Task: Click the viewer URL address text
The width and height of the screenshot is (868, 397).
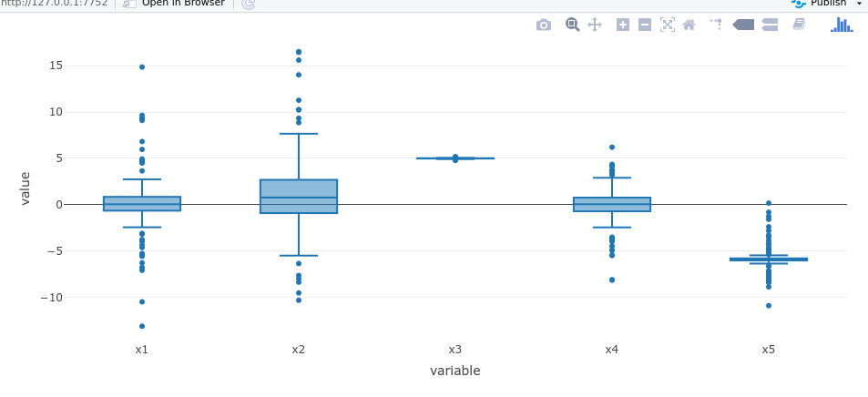Action: [55, 3]
